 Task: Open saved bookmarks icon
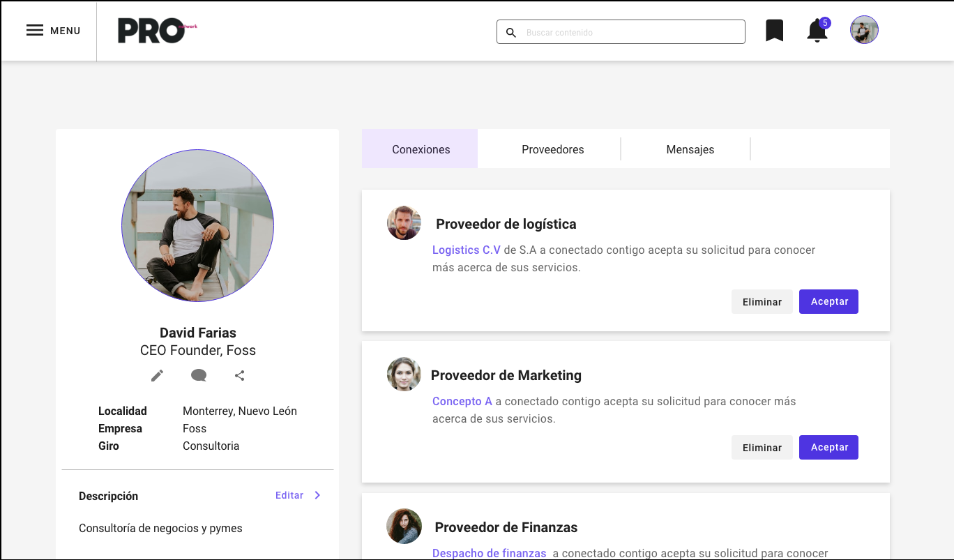(774, 31)
